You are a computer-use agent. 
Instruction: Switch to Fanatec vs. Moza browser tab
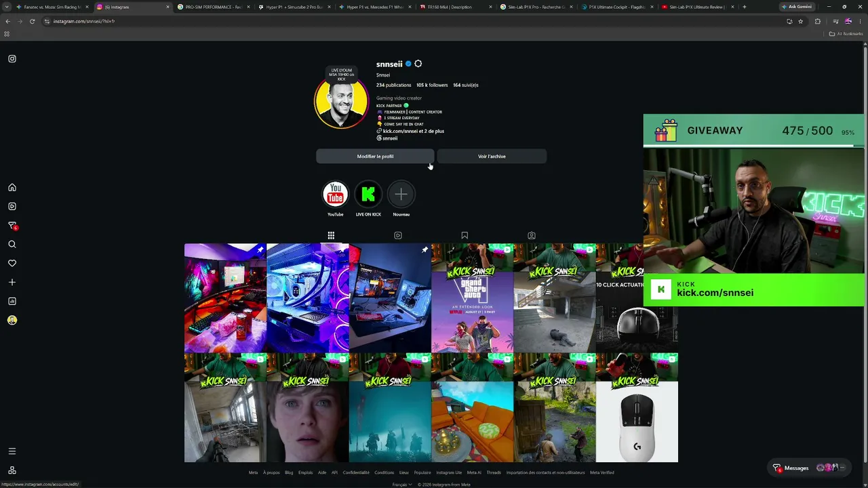tap(52, 7)
